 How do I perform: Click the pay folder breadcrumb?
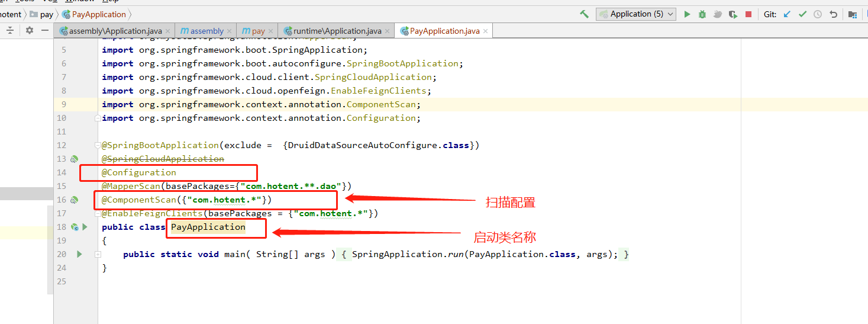point(41,14)
